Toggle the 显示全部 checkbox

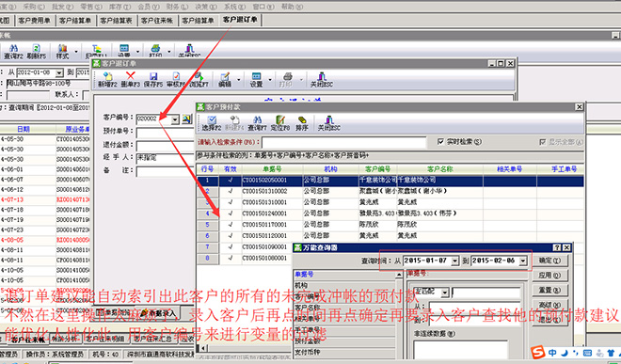[x=543, y=142]
